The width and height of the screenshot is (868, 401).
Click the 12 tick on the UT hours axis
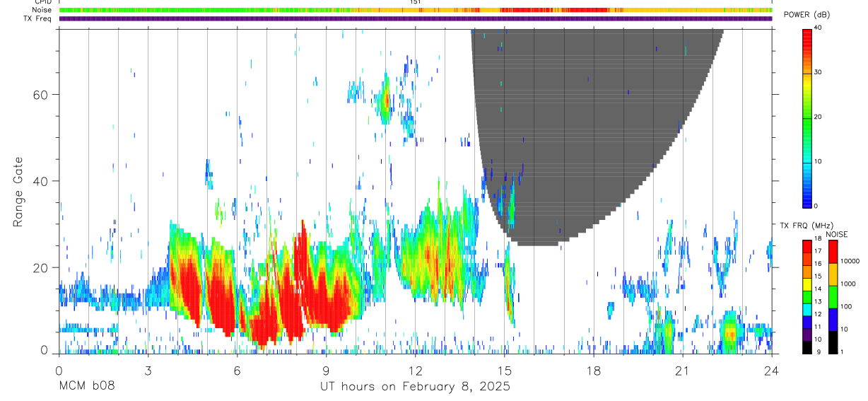[x=415, y=370]
